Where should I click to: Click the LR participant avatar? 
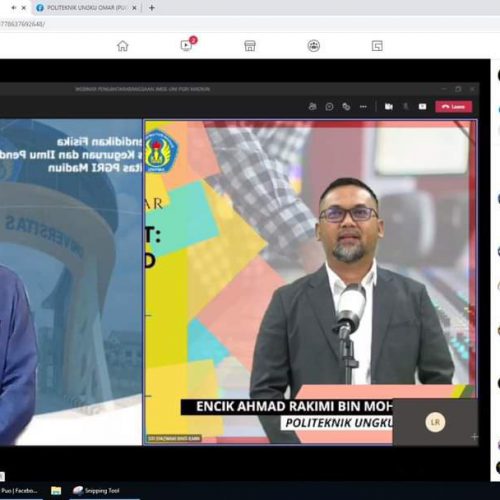[x=435, y=422]
